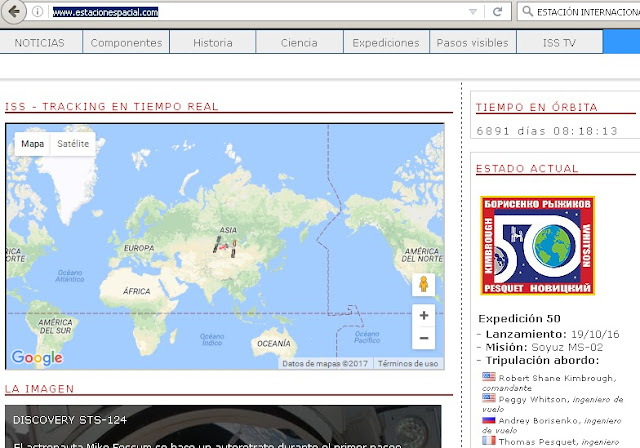Click the Océano Pacífico map label
The width and height of the screenshot is (640, 448).
(x=367, y=337)
